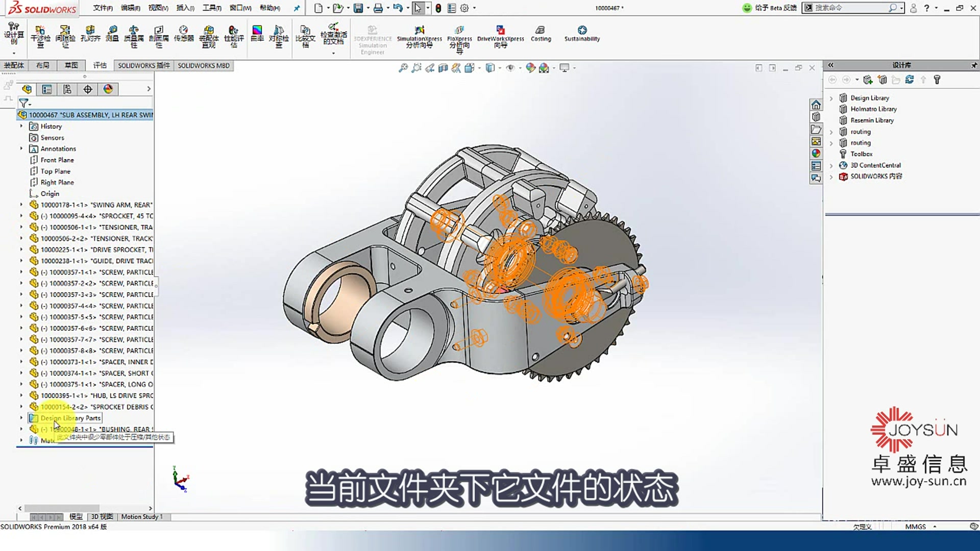Click the Rebuild traffic light icon
This screenshot has width=980, height=551.
tap(438, 8)
